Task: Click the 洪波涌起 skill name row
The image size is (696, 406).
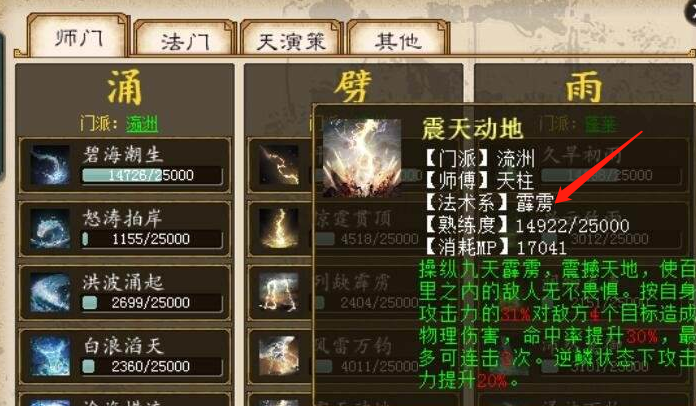Action: pyautogui.click(x=125, y=292)
